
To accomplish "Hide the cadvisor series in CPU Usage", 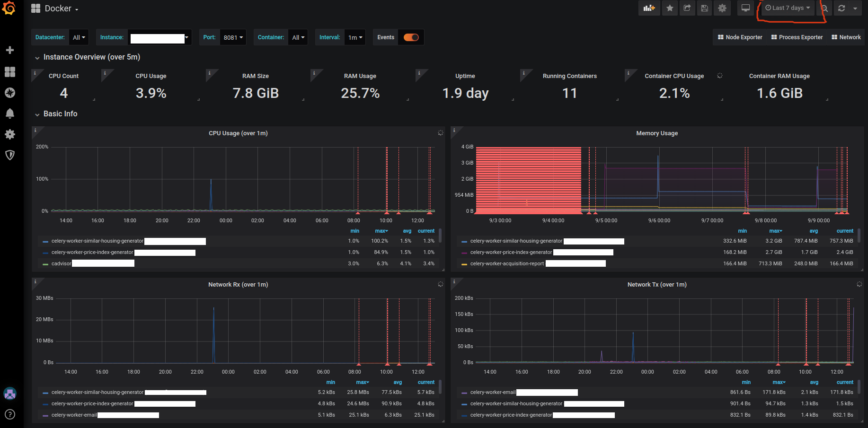I will 62,263.
